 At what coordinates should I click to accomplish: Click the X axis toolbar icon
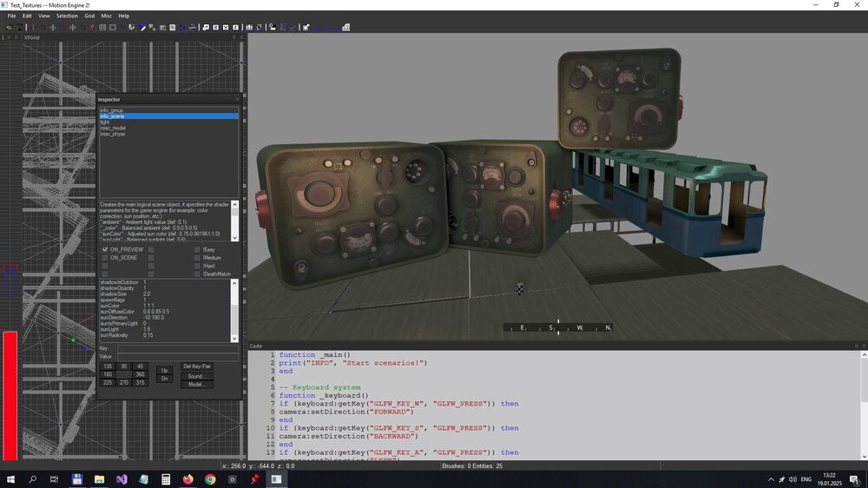[x=215, y=27]
